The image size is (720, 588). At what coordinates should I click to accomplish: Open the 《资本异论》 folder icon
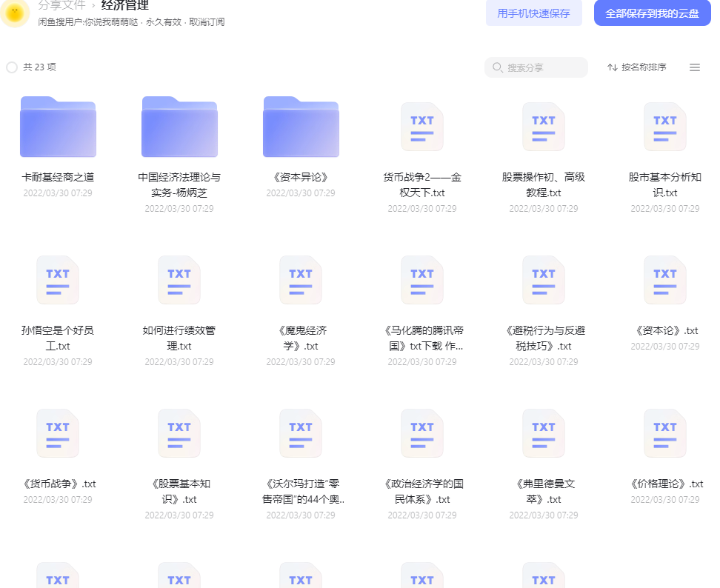coord(301,127)
